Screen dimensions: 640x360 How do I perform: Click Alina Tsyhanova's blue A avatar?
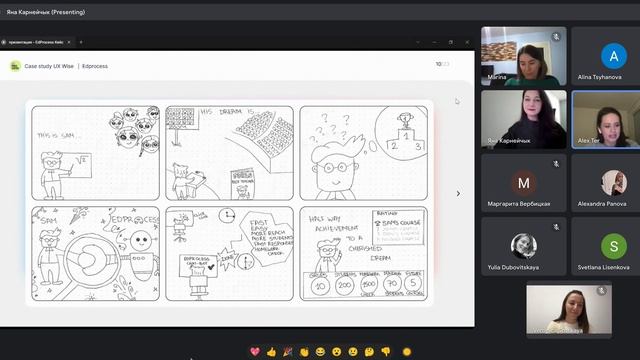(614, 56)
